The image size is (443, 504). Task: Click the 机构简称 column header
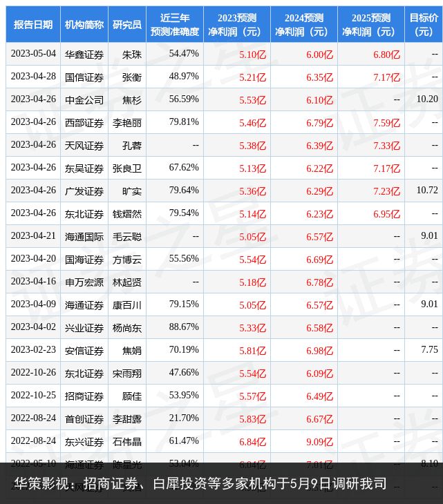84,24
